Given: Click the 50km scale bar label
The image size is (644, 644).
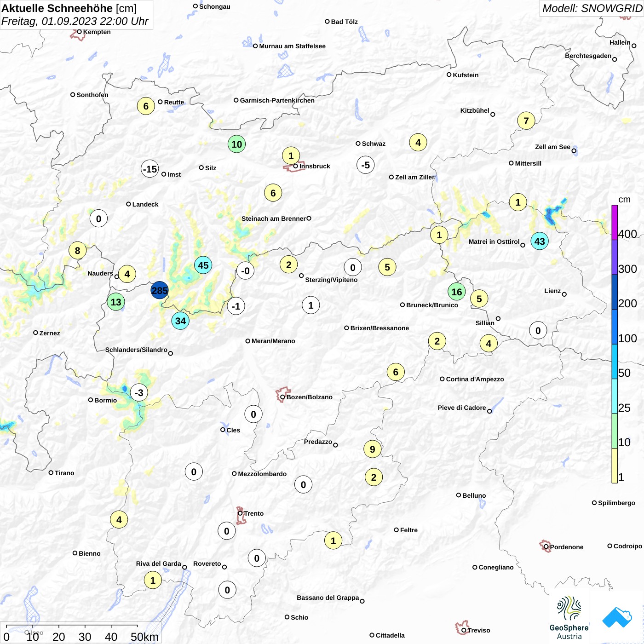Looking at the screenshot, I should click(144, 637).
